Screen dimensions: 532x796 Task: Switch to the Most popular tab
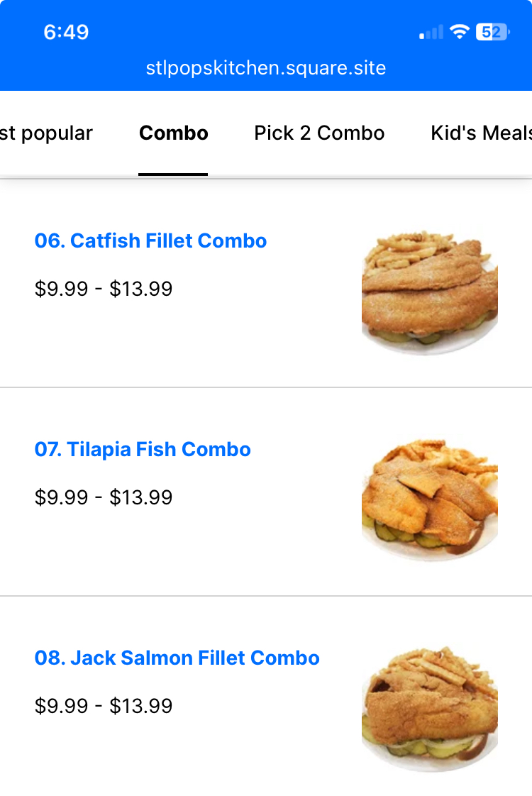47,133
